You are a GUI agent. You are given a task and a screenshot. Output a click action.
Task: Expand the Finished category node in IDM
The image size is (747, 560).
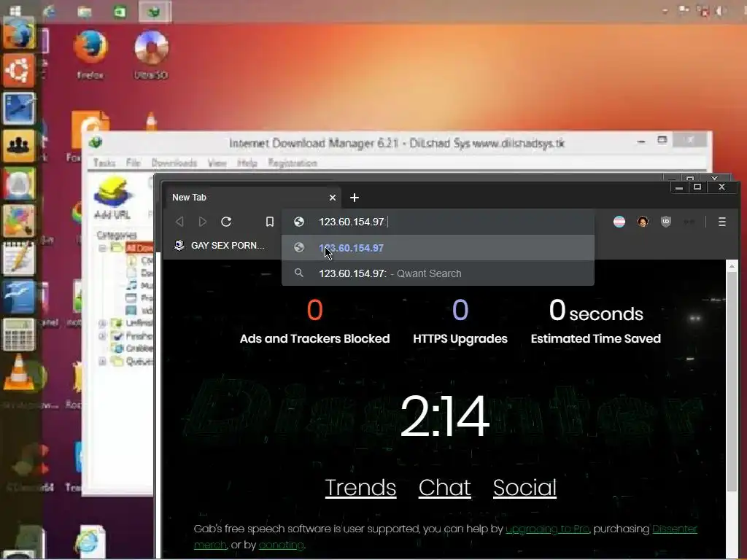point(102,336)
